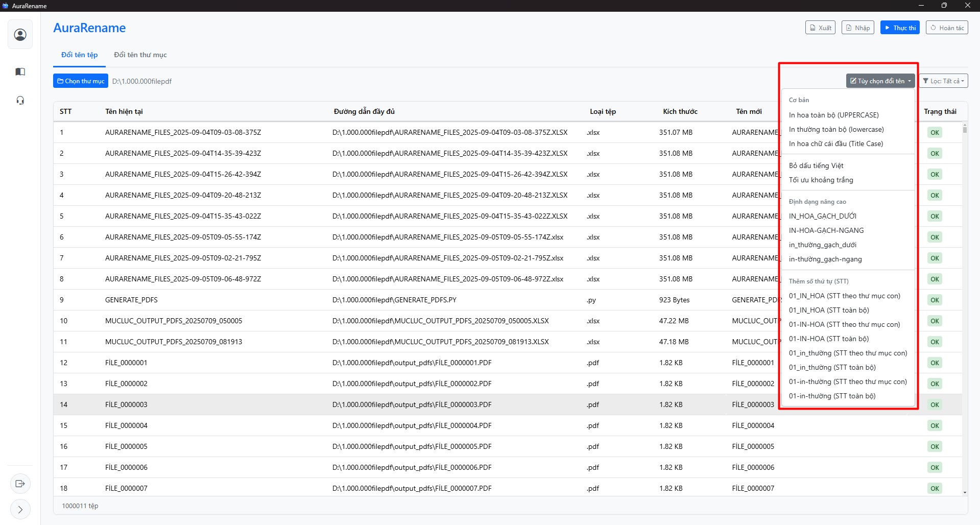Image resolution: width=980 pixels, height=525 pixels.
Task: Select the Đổi tên tệp tab
Action: click(79, 55)
